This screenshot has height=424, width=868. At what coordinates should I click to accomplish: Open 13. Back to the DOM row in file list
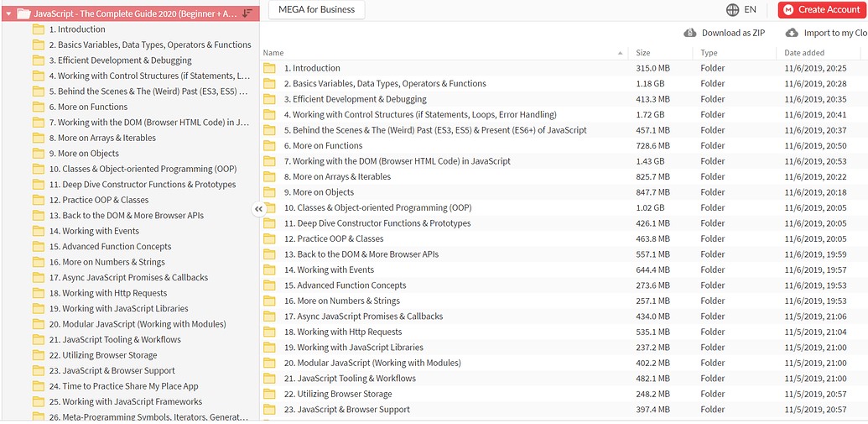click(361, 254)
